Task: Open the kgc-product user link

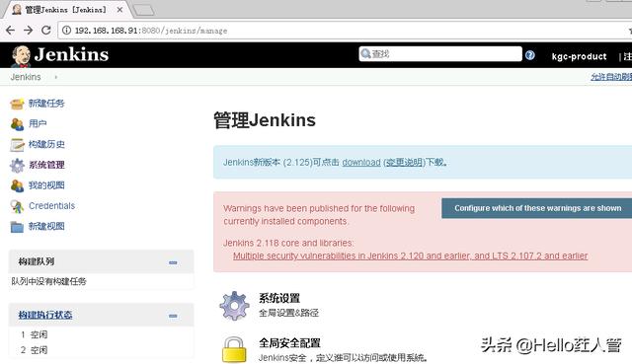Action: [579, 56]
